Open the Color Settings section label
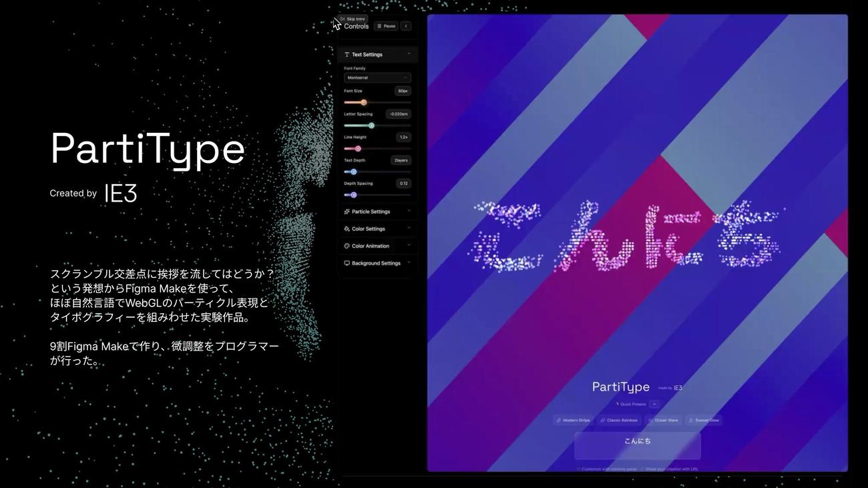This screenshot has height=488, width=868. (x=369, y=229)
